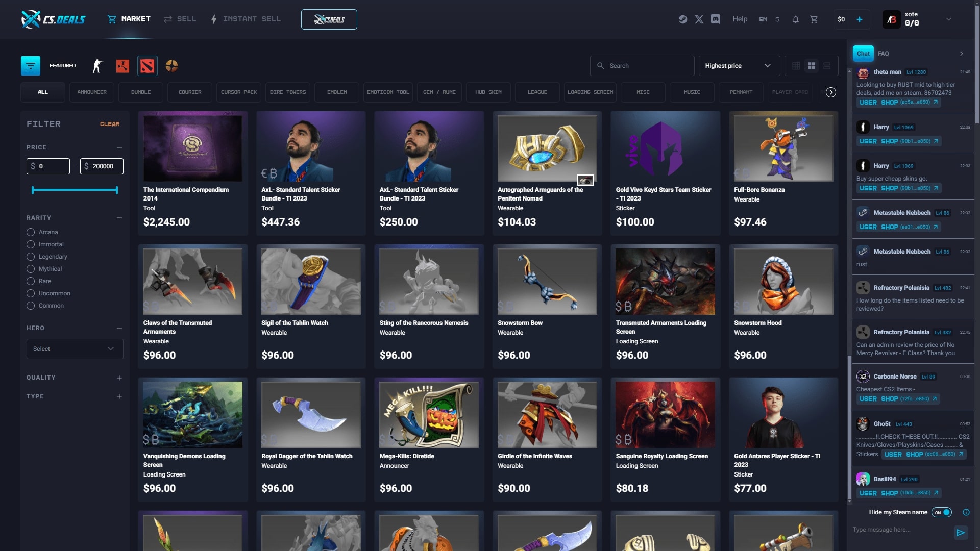Open the Highest price sort dropdown

click(x=739, y=65)
